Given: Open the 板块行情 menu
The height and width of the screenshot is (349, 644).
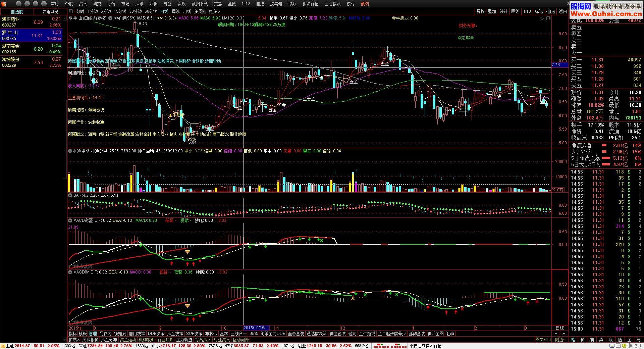Looking at the screenshot, I should pyautogui.click(x=310, y=4).
